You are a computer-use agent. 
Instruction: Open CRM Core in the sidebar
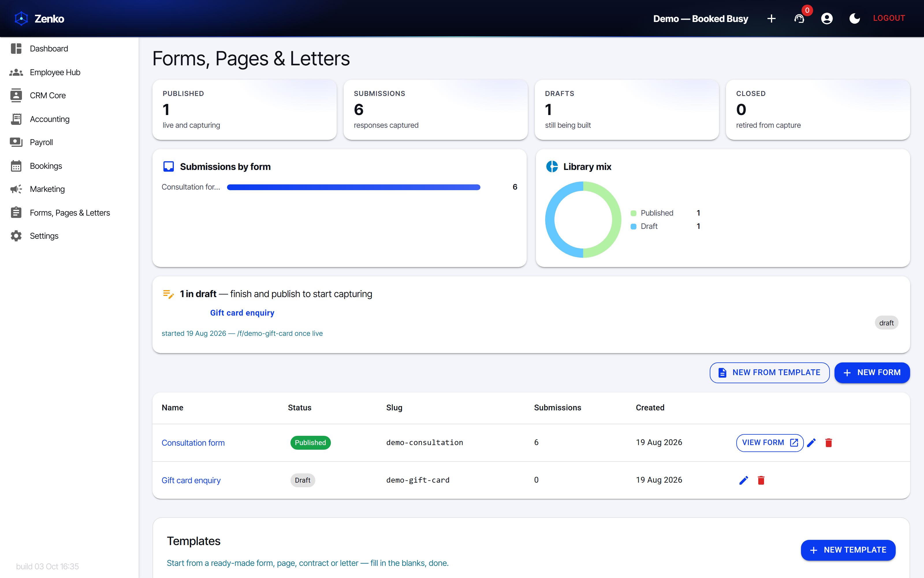coord(69,96)
